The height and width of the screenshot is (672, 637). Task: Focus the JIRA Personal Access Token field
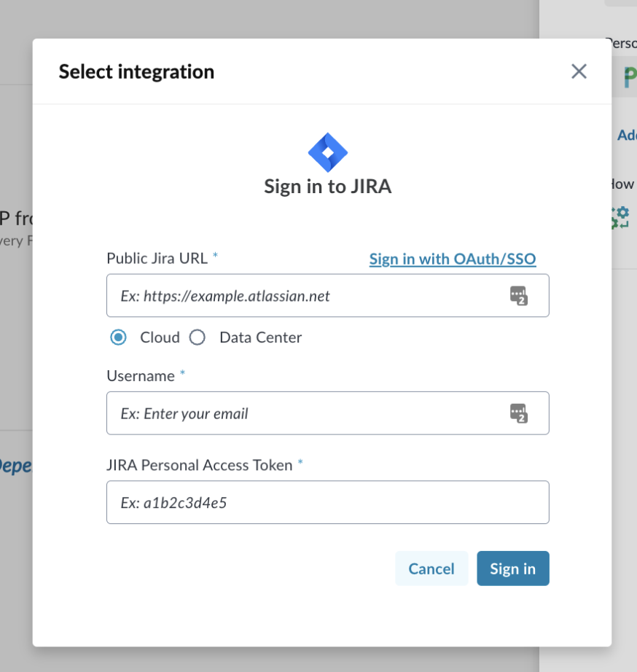tap(328, 502)
